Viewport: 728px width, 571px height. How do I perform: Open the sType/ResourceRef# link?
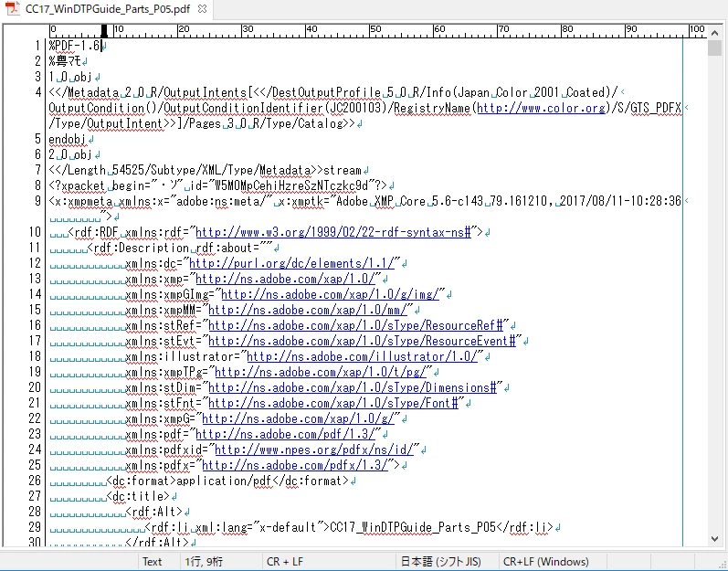(355, 325)
